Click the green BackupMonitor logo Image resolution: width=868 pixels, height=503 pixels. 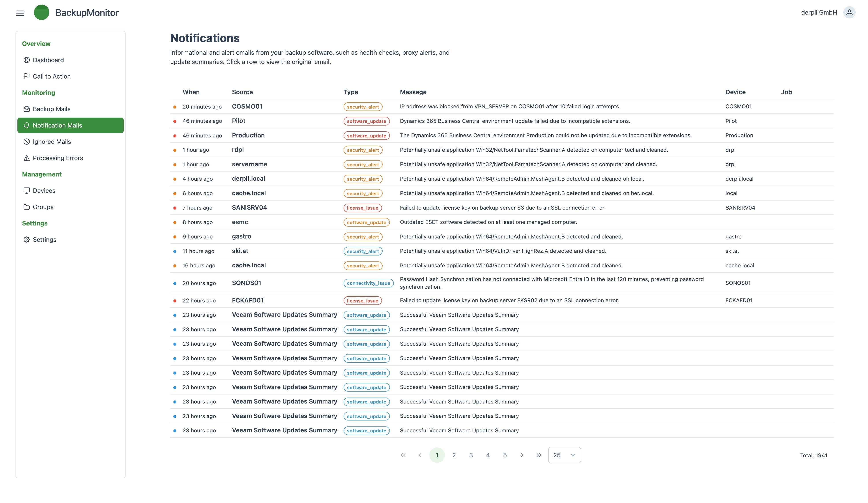coord(42,12)
